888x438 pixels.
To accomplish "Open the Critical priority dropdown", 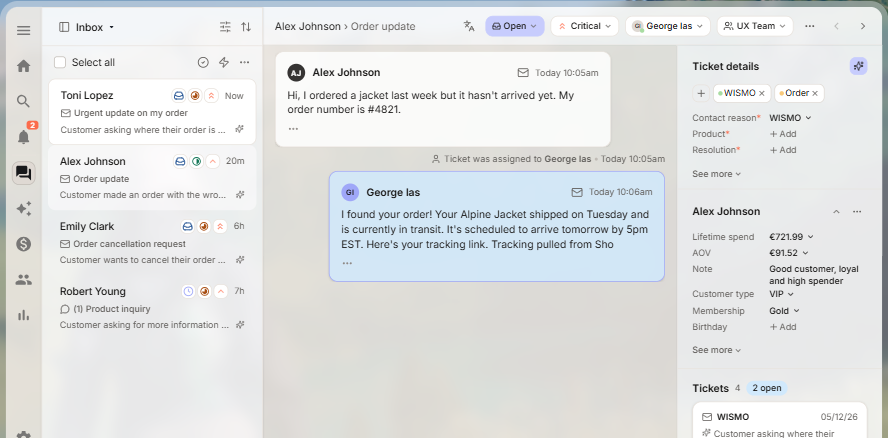I will click(x=584, y=26).
